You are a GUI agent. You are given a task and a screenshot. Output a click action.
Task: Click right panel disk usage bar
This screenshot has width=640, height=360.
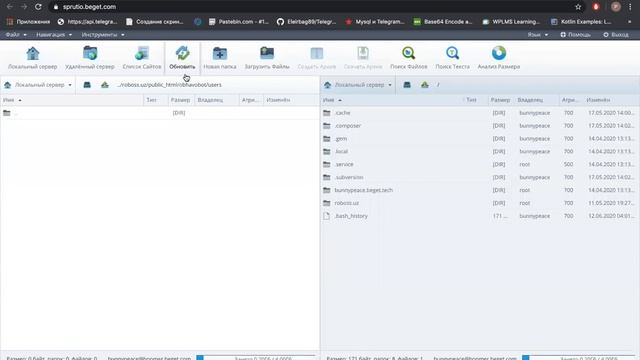580,358
